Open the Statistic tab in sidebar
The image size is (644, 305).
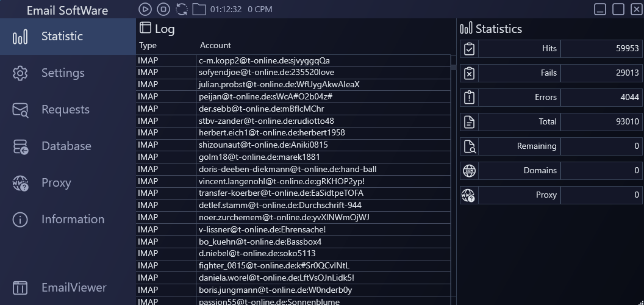point(62,37)
